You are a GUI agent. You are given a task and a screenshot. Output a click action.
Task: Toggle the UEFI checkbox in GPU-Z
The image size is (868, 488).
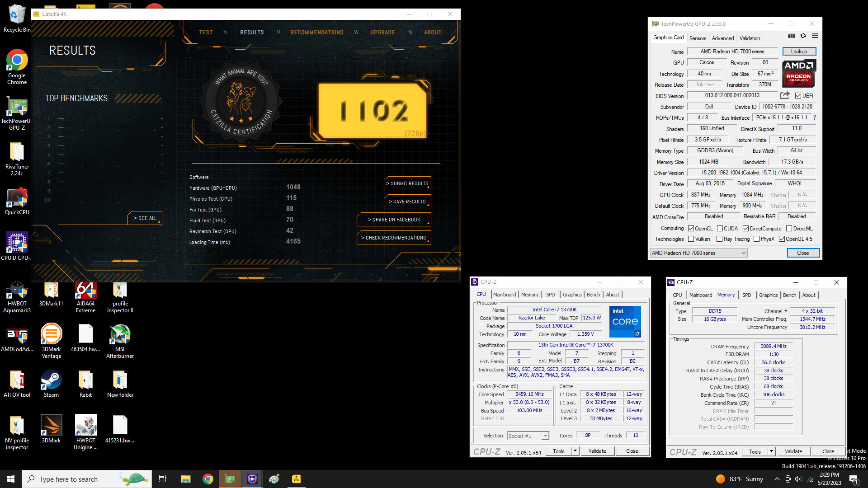point(798,96)
